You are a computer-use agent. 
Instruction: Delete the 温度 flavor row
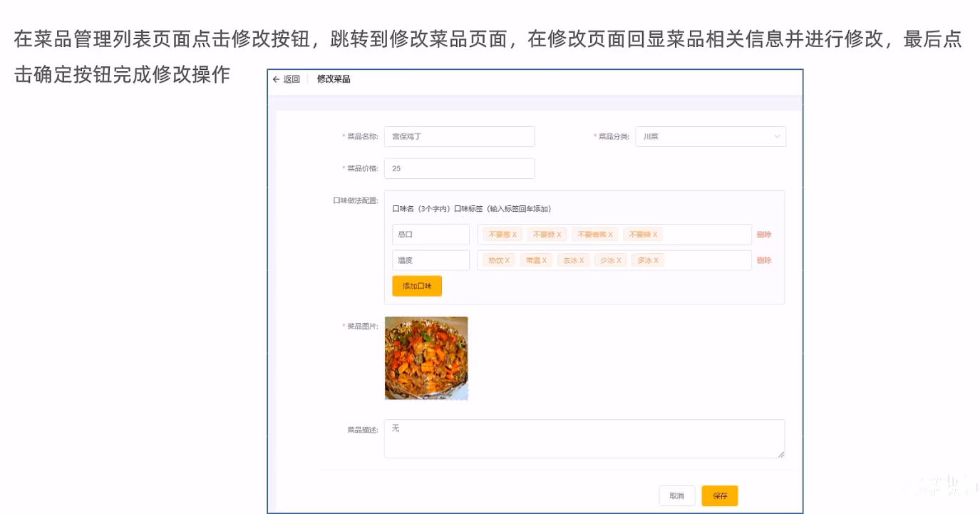764,260
